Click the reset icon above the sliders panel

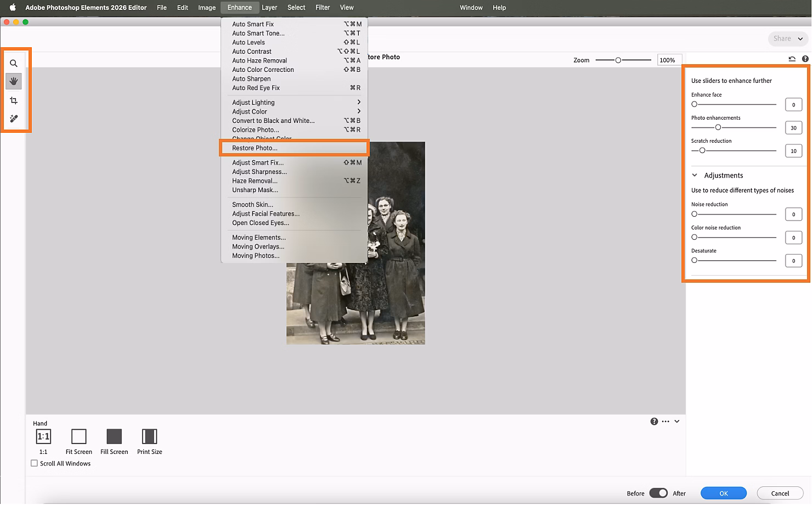point(792,59)
